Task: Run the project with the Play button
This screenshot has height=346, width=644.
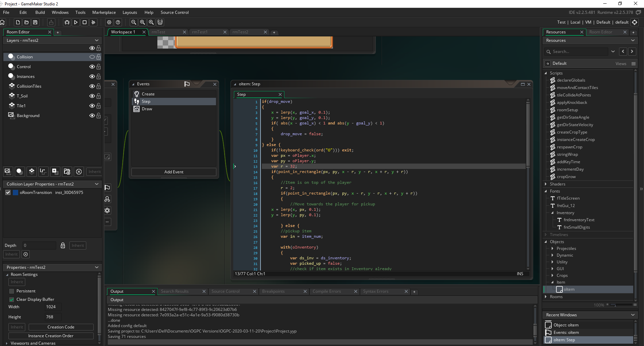Action: click(76, 22)
